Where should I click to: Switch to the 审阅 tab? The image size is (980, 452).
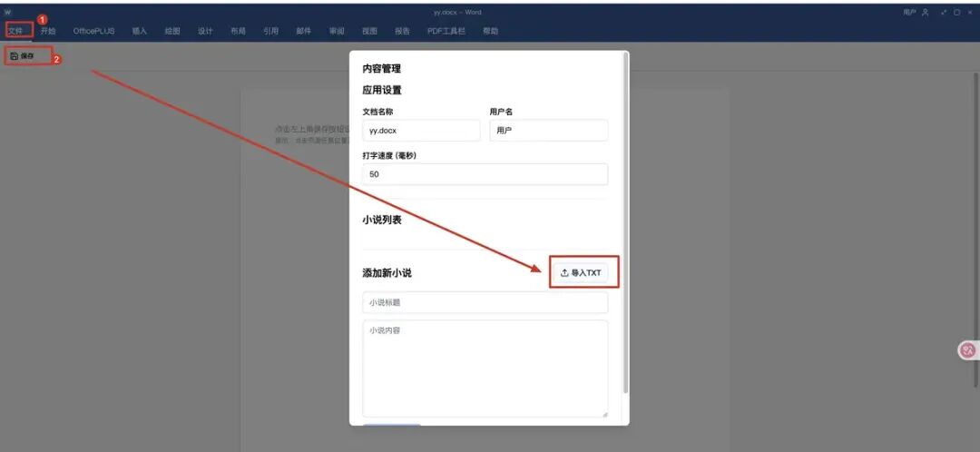[x=337, y=31]
